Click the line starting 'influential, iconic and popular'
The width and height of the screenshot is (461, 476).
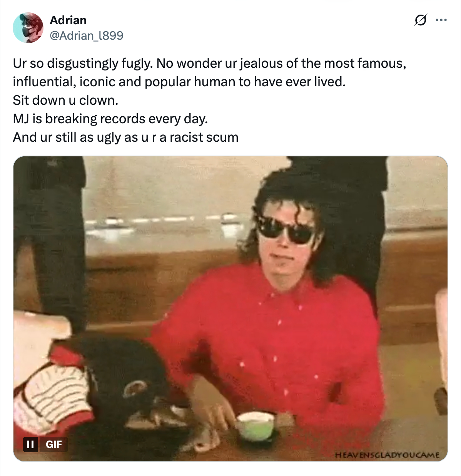(x=179, y=82)
